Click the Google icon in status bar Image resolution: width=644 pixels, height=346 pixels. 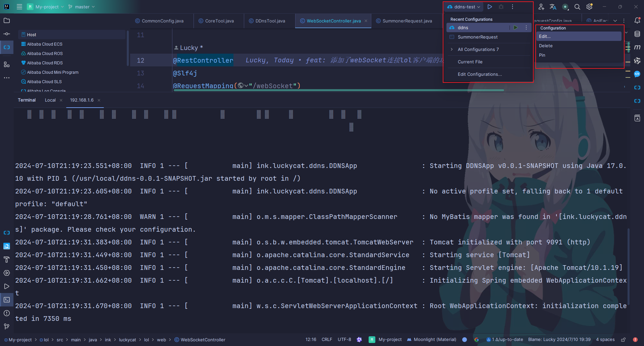(x=476, y=340)
